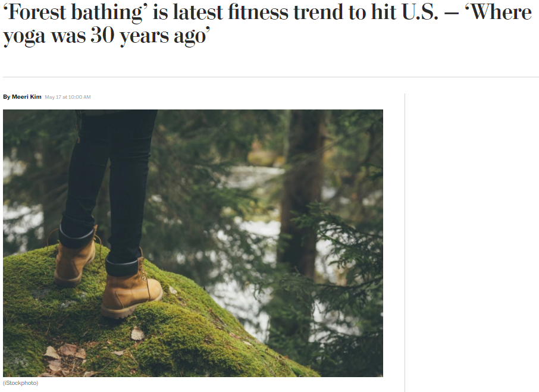The width and height of the screenshot is (539, 392).
Task: Click the vertical sidebar divider line
Action: pyautogui.click(x=405, y=238)
